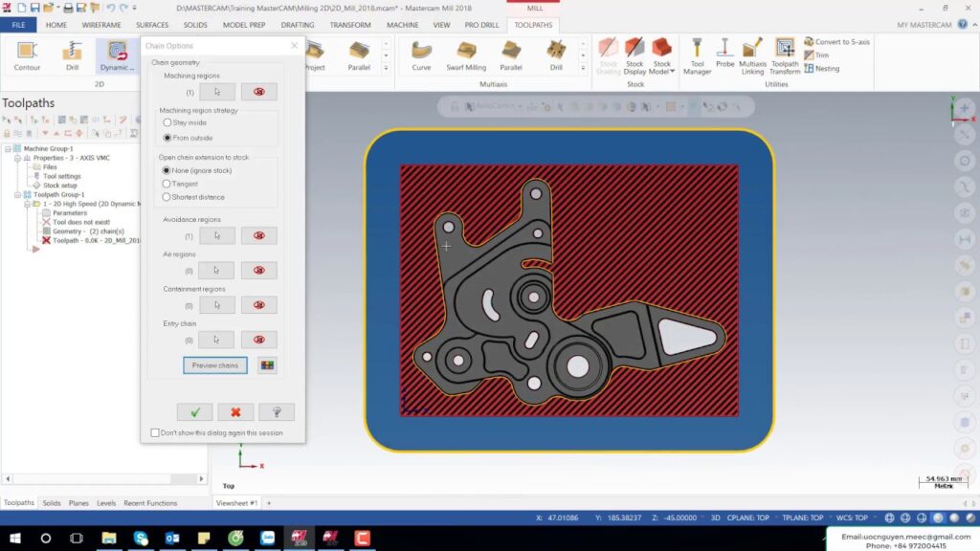Select machining regions with arrow button

click(217, 92)
